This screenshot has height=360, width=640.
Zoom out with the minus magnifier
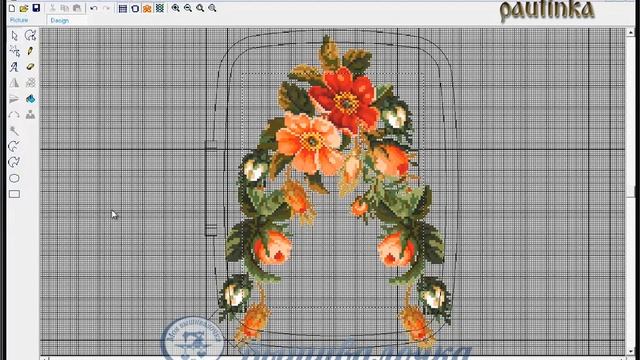(x=188, y=8)
